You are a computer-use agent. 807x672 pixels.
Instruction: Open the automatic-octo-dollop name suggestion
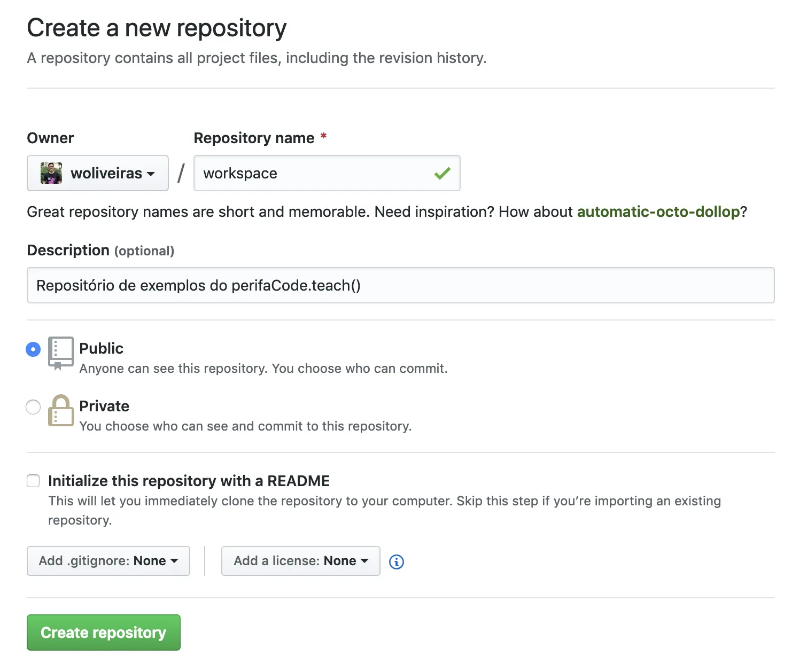click(658, 212)
